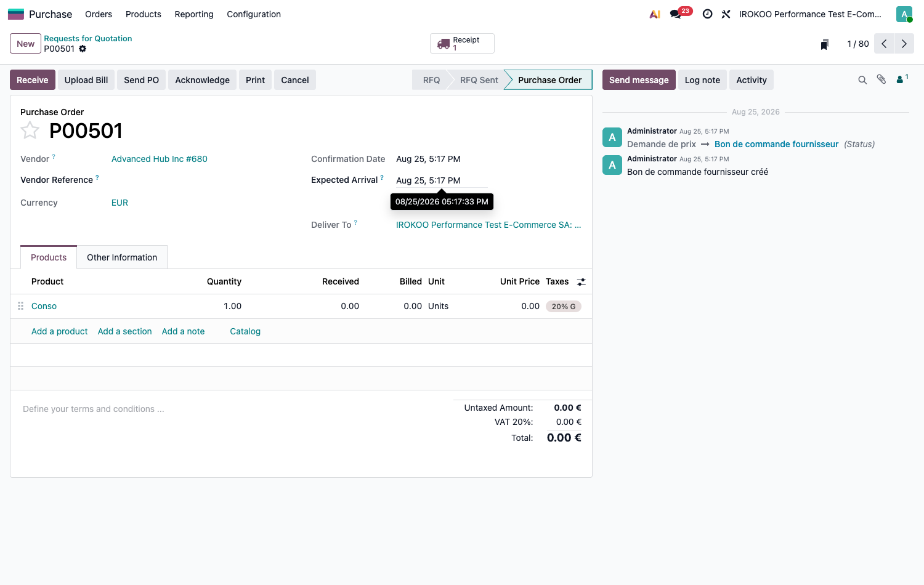Open the gear actions menu beside P00501
924x585 pixels.
click(83, 49)
